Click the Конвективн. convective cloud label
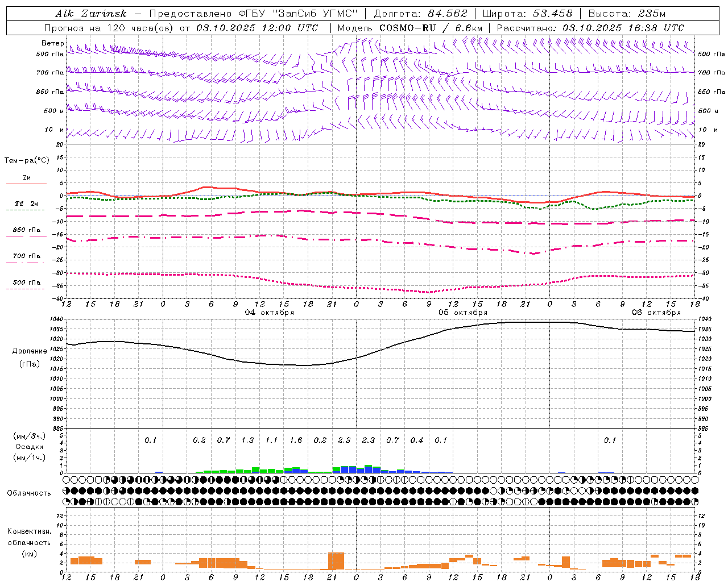The image size is (728, 582). [x=30, y=531]
